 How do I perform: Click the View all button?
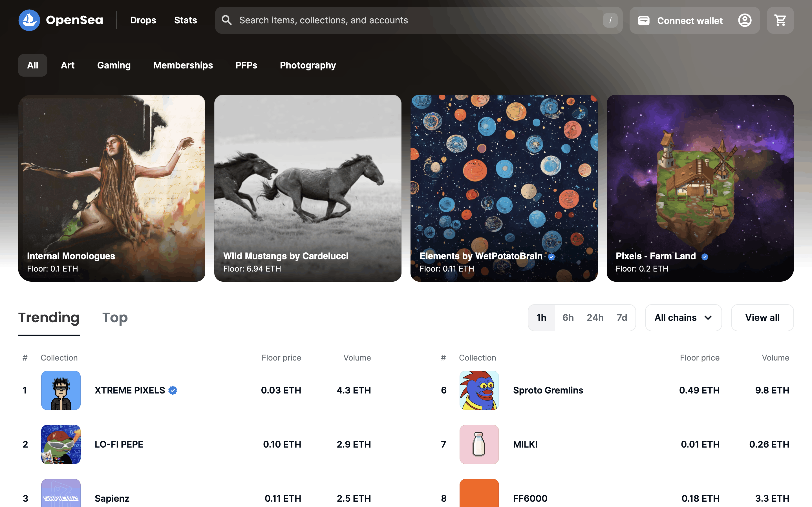tap(762, 317)
